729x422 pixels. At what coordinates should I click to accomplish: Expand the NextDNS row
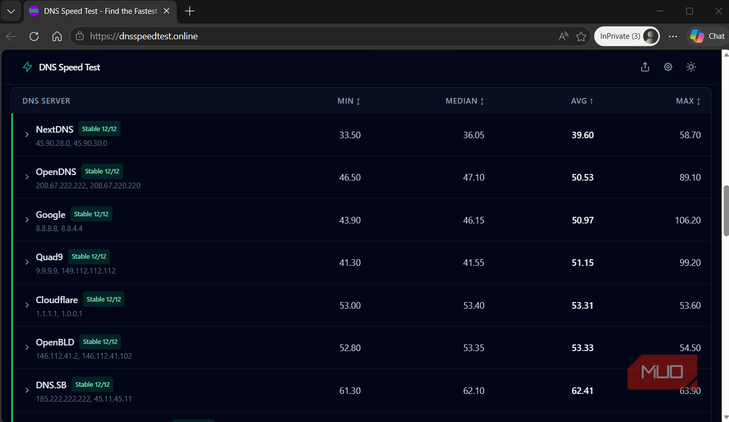(27, 134)
